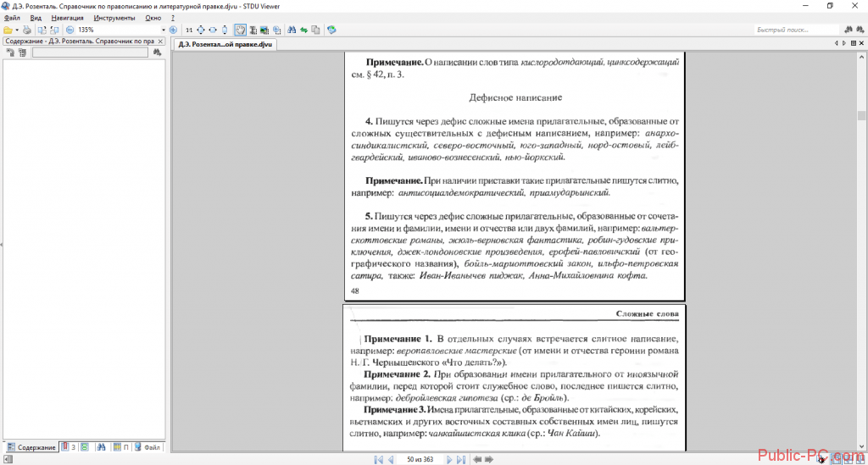This screenshot has height=465, width=868.
Task: Switch to the bookmarks З tab
Action: click(x=68, y=447)
